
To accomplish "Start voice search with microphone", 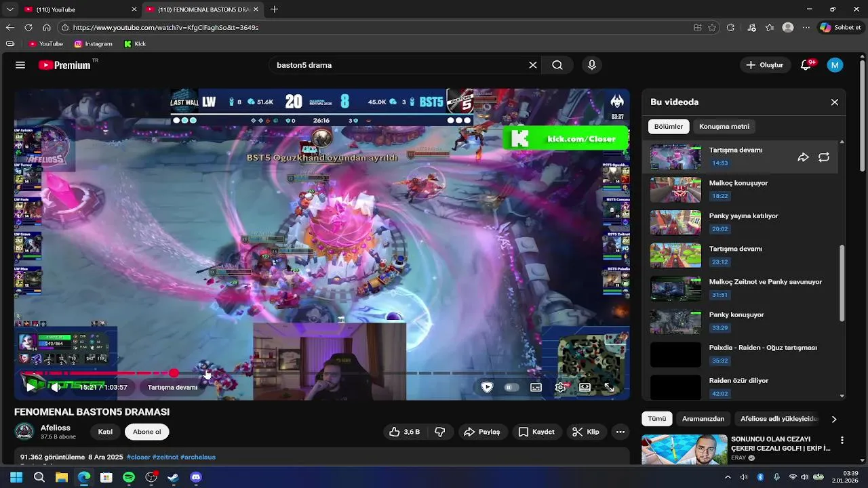I will click(x=592, y=65).
